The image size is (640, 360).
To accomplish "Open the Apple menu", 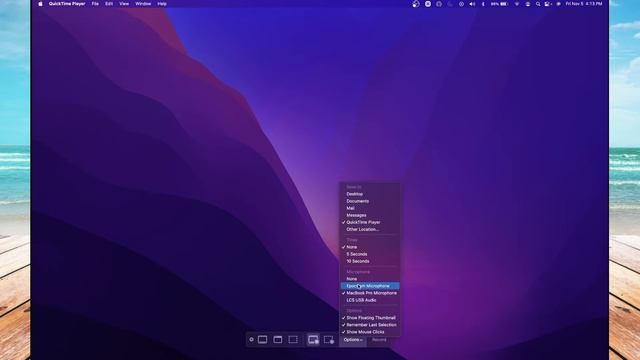I will coord(40,4).
